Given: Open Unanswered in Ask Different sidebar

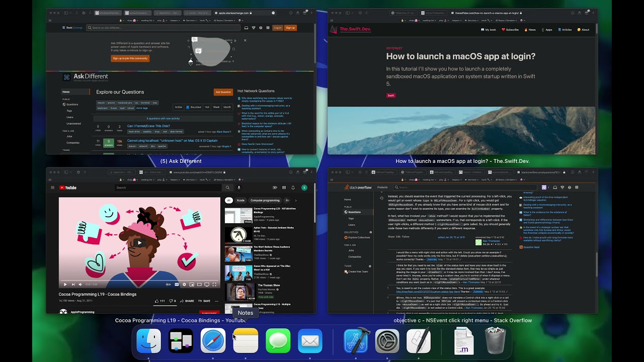Looking at the screenshot, I should click(73, 123).
